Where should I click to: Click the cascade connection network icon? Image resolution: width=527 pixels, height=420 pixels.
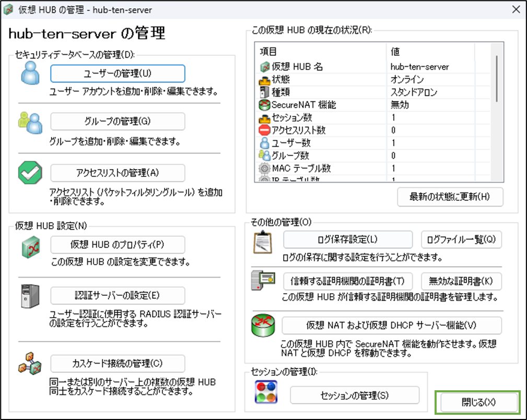coord(30,364)
